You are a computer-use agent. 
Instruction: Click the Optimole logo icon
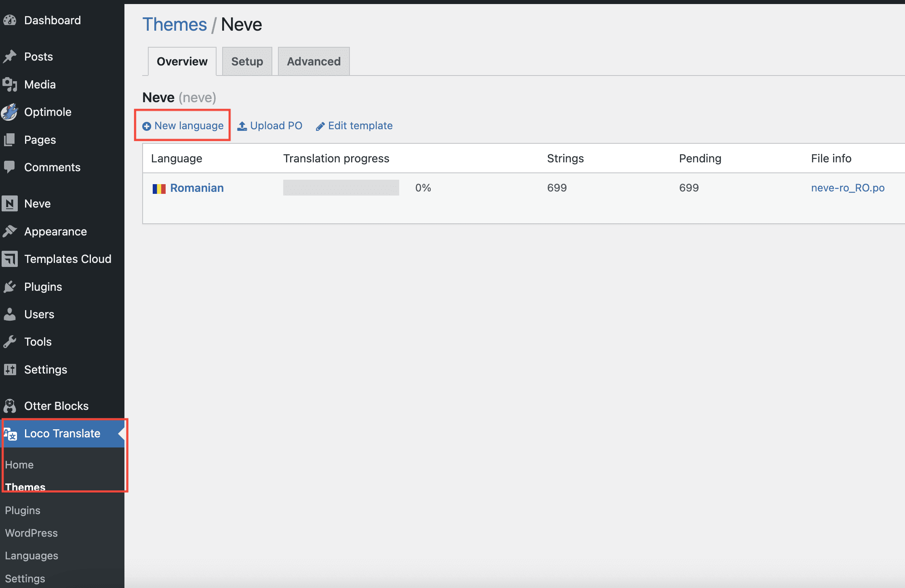click(10, 112)
